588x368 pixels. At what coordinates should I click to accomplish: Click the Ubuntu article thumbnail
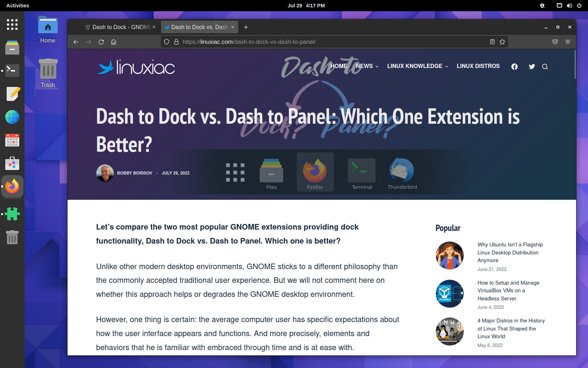tap(450, 255)
